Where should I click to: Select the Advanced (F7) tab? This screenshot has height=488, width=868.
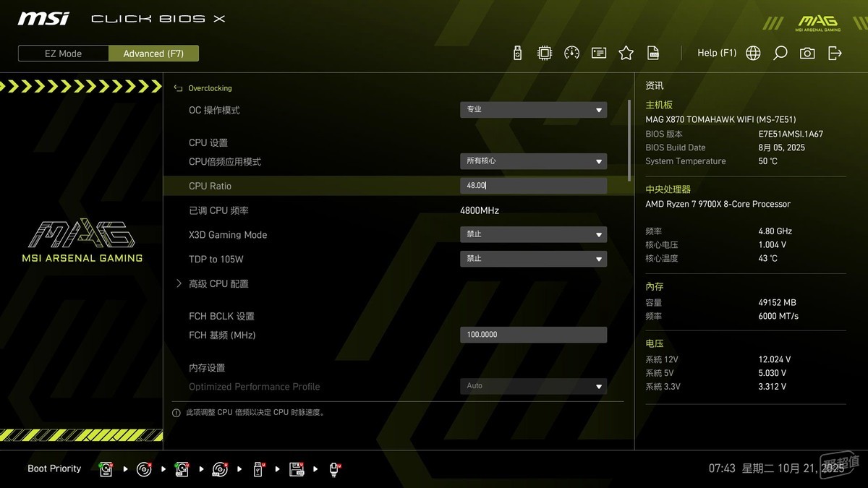point(153,53)
